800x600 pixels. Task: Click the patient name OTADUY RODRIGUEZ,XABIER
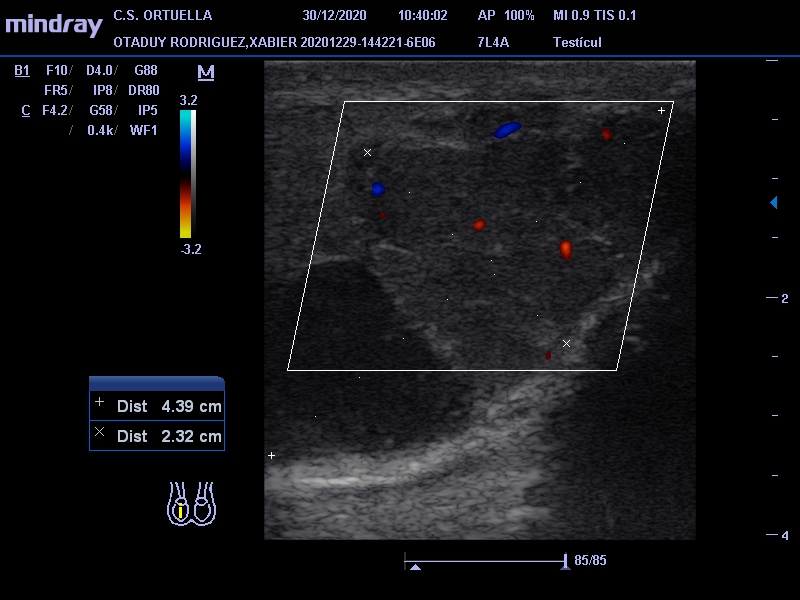tap(205, 42)
